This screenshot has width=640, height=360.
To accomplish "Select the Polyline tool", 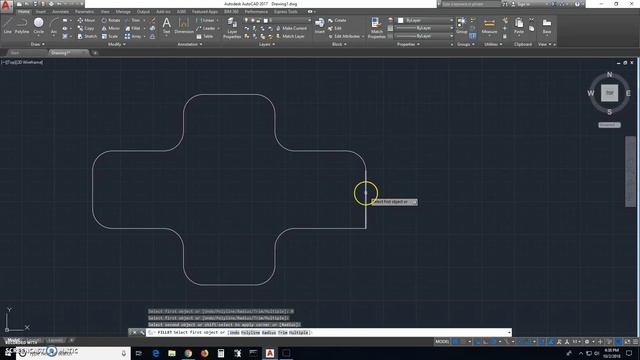I will click(22, 25).
